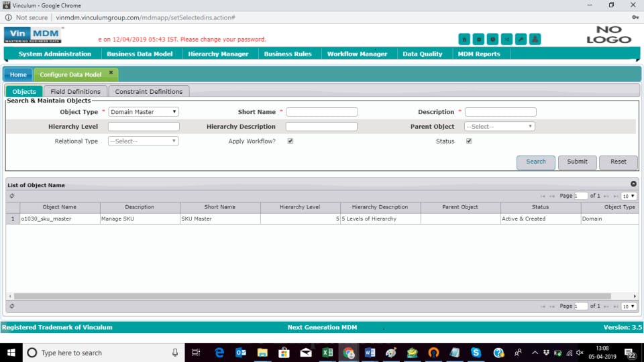644x362 pixels.
Task: Open File Explorer from the taskbar
Action: (262, 353)
